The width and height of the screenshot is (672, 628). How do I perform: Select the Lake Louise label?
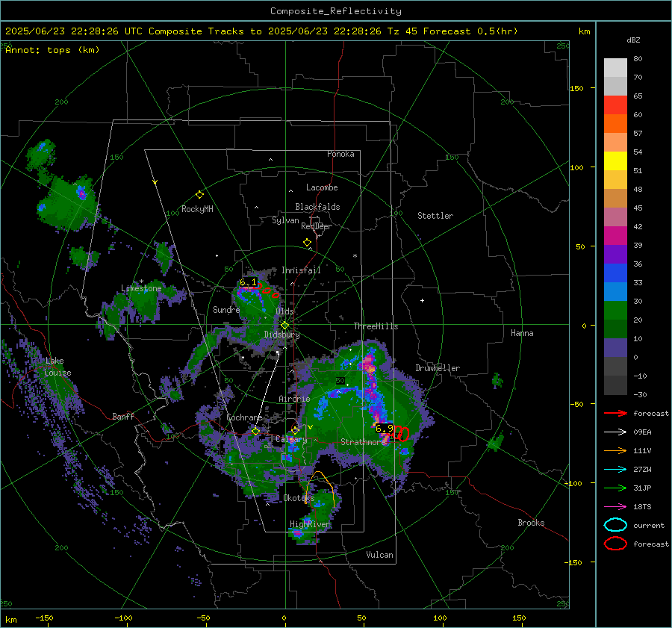pos(58,367)
